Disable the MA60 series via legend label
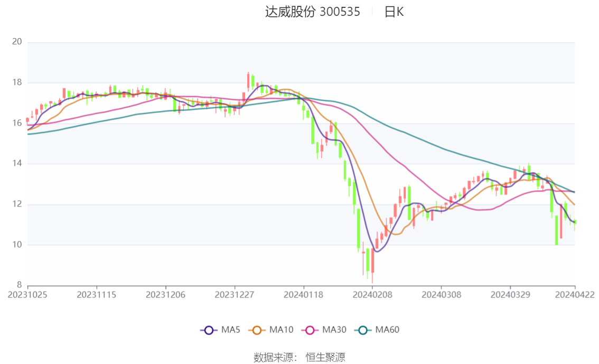This screenshot has width=599, height=364. coord(387,330)
